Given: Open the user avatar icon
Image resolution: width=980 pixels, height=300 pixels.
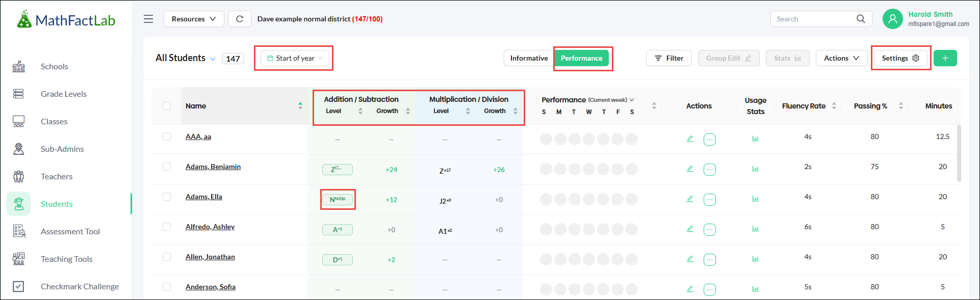Looking at the screenshot, I should coord(892,19).
